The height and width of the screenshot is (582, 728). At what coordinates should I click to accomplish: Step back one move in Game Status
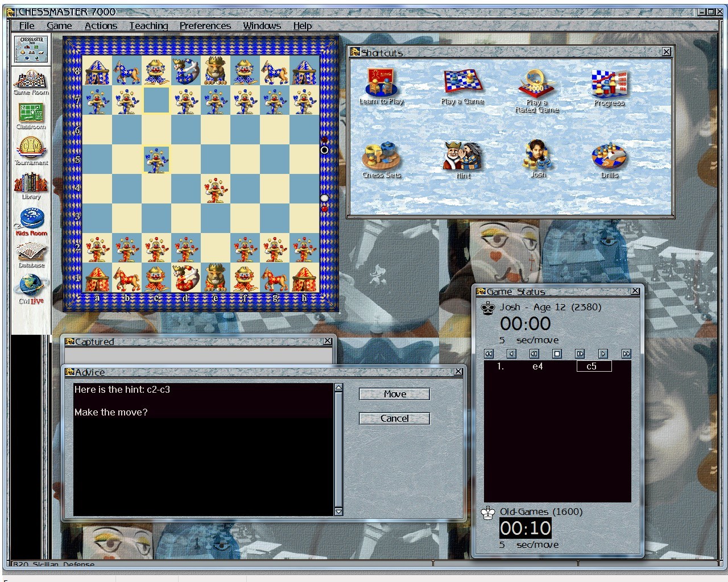pos(511,354)
